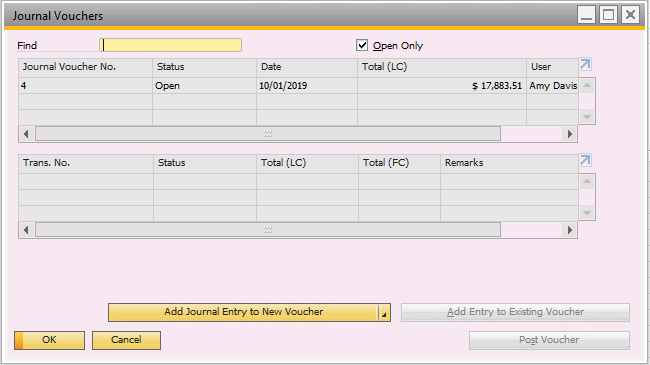Click the vouchers table horizontal scrollbar thumb
This screenshot has width=650, height=365.
pos(268,134)
